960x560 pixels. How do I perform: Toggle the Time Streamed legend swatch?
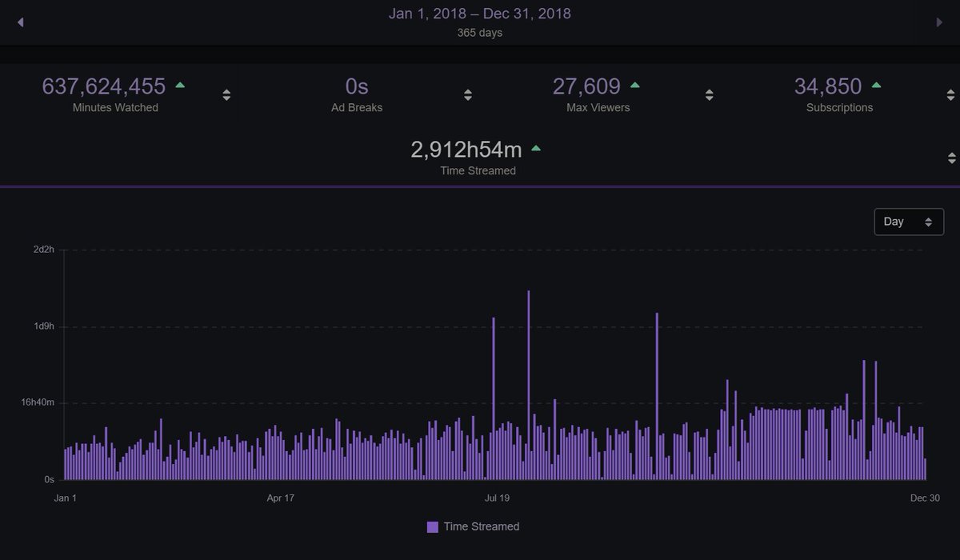(433, 526)
